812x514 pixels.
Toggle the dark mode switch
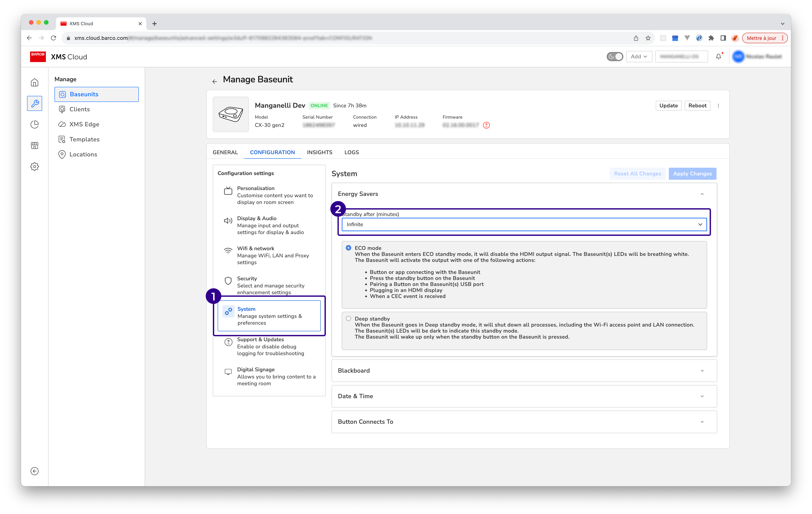click(x=614, y=57)
